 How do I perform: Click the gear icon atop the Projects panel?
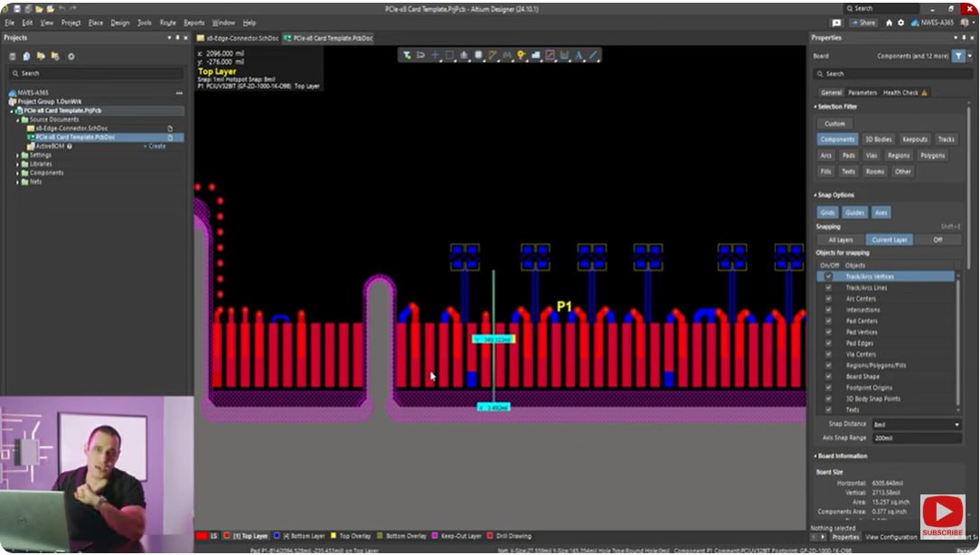(71, 56)
